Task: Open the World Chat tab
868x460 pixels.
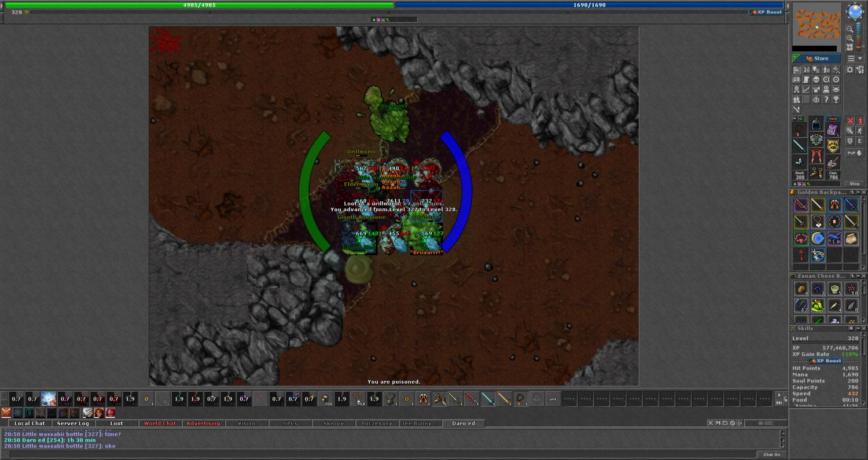Action: (160, 424)
